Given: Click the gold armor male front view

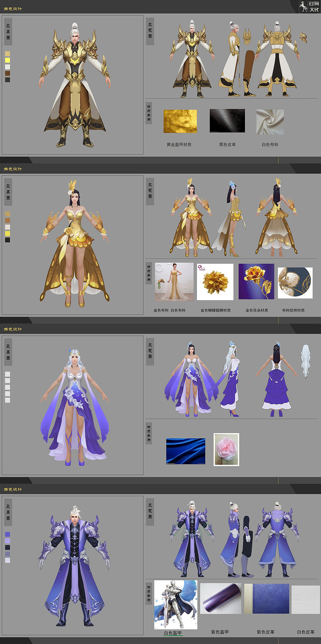Looking at the screenshot, I should pos(192,59).
